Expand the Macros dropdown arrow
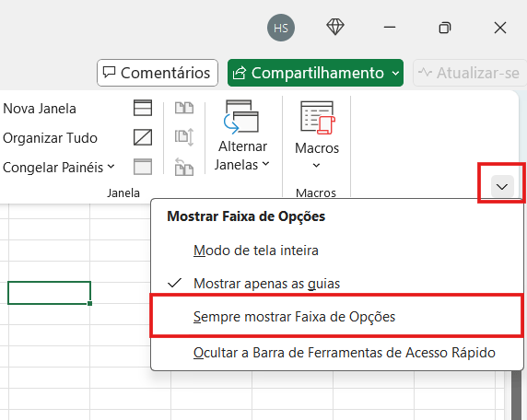 tap(316, 165)
